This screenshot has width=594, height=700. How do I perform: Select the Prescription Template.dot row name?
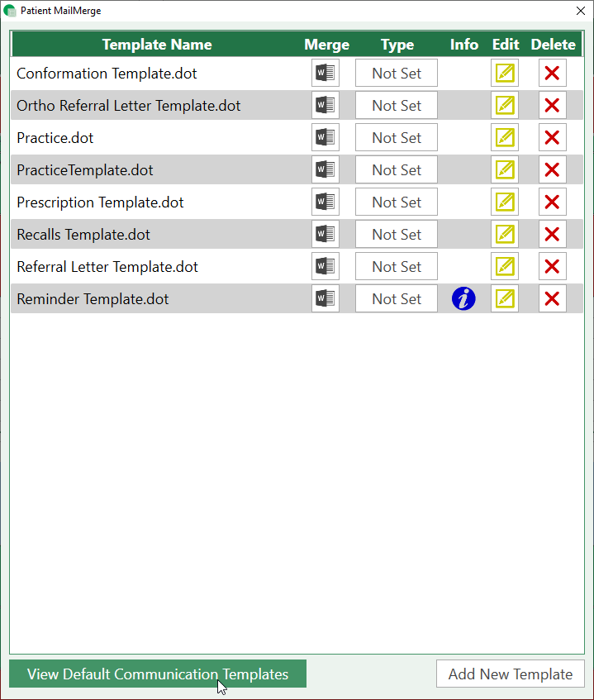(100, 202)
